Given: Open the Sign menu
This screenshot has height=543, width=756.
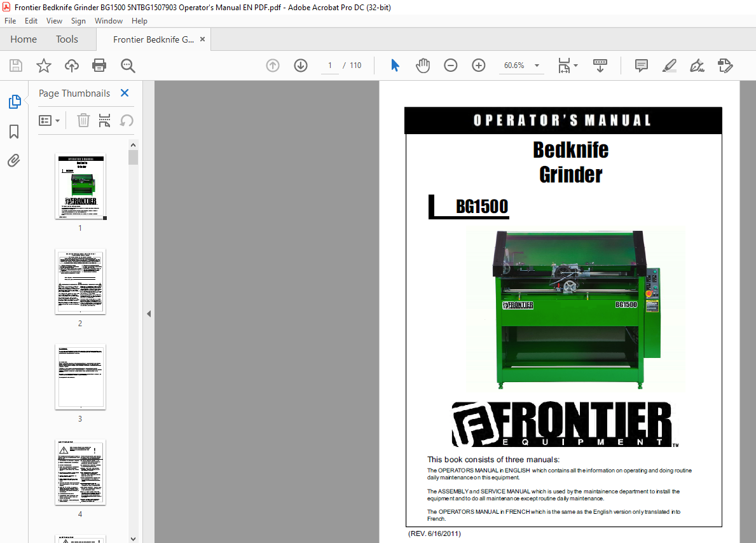Looking at the screenshot, I should pyautogui.click(x=78, y=21).
